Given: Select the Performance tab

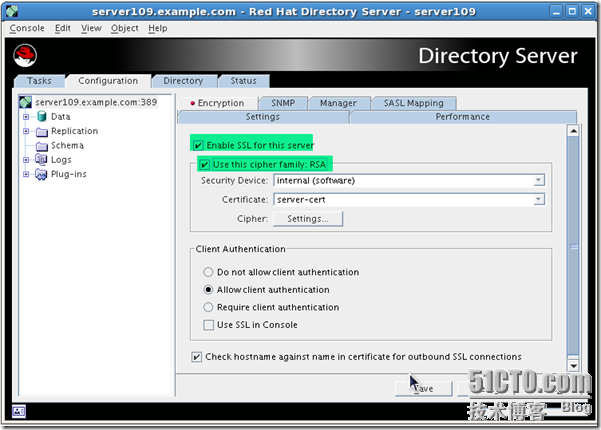Looking at the screenshot, I should [x=463, y=117].
